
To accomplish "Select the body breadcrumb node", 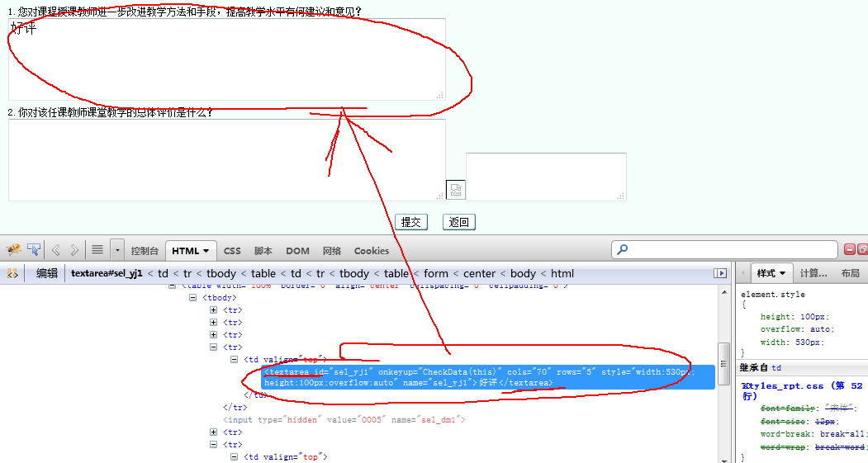I will (x=523, y=273).
